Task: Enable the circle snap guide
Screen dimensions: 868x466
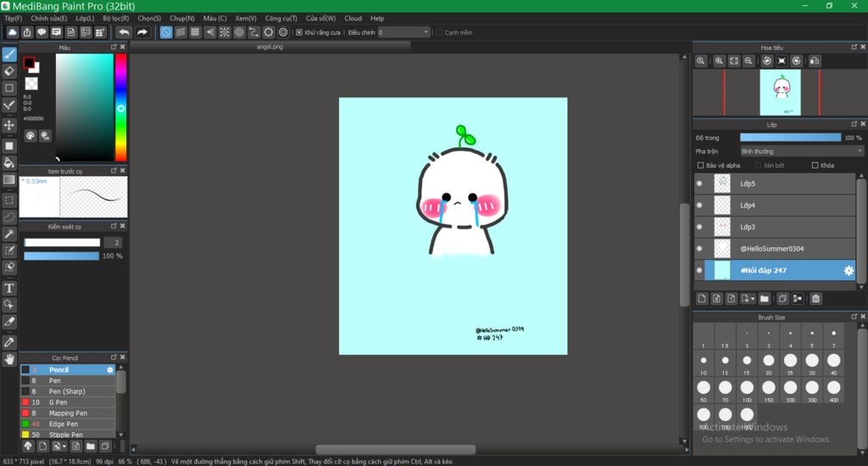Action: [x=239, y=33]
